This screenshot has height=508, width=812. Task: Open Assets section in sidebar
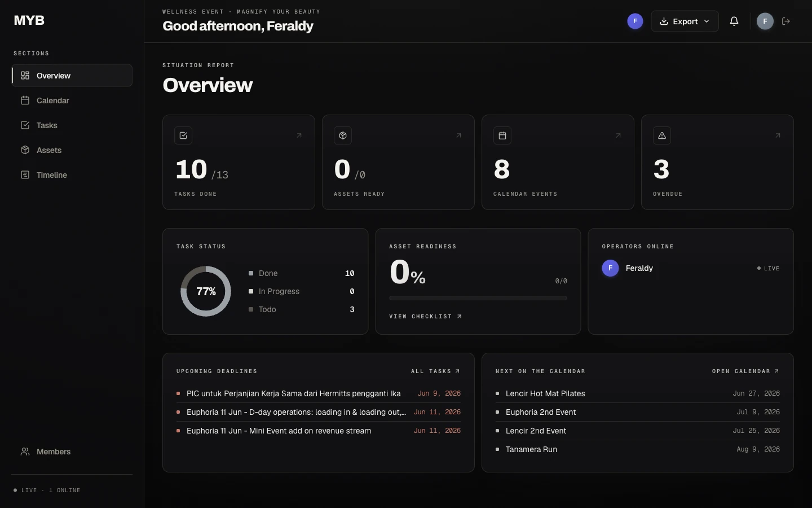point(72,150)
